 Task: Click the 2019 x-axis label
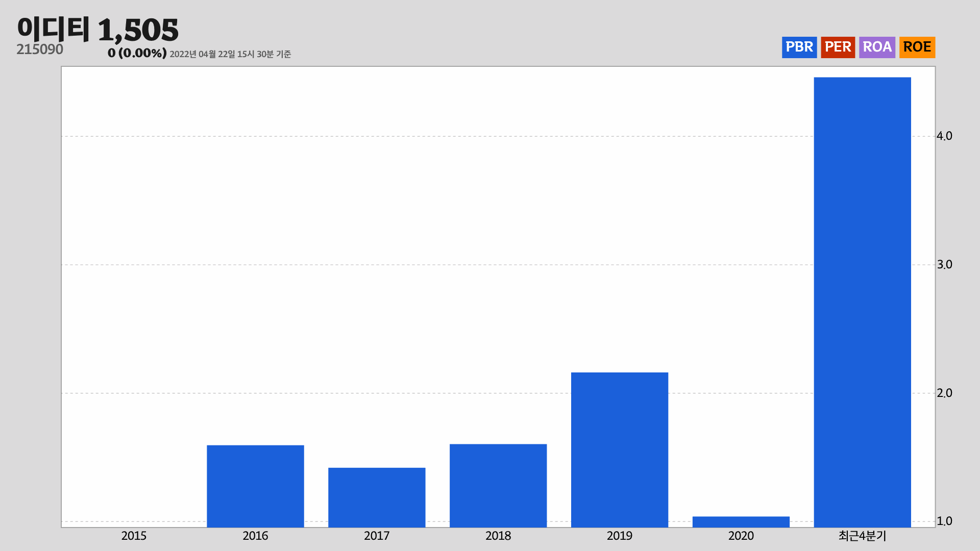[x=620, y=536]
